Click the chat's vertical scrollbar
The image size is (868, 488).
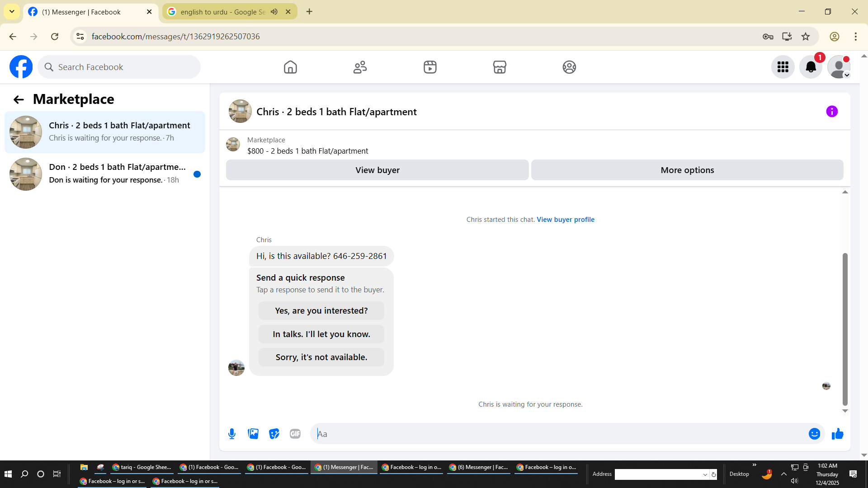click(x=844, y=328)
